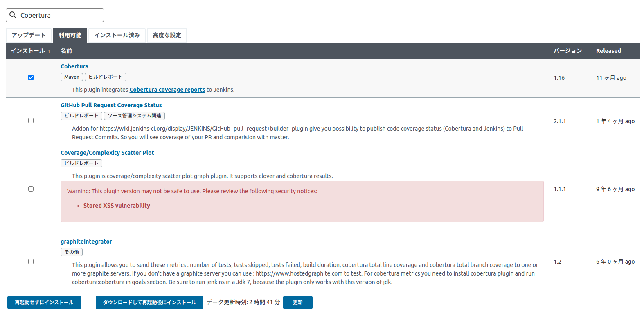Click ビルドレポート tag under GitHub Pull Request

point(81,116)
